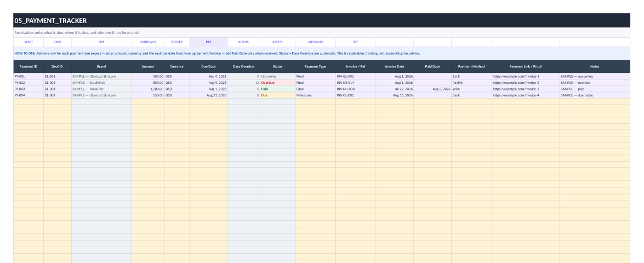Select the SAMPLE — StudioHue brand cell

[x=101, y=83]
